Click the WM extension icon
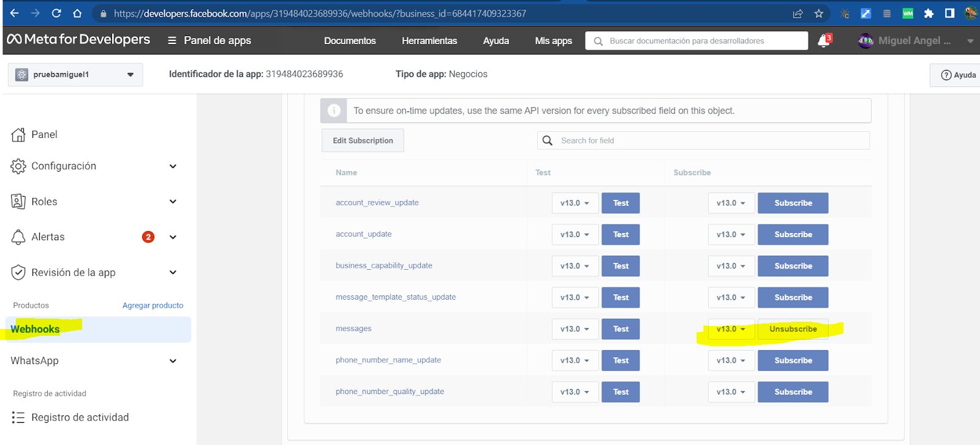980x445 pixels. (x=908, y=13)
